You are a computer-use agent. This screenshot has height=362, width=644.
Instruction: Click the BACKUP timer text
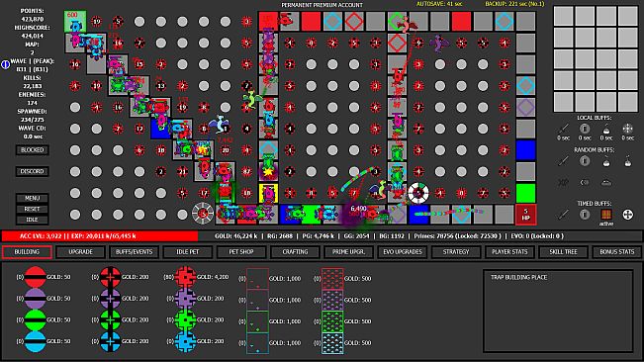(514, 4)
